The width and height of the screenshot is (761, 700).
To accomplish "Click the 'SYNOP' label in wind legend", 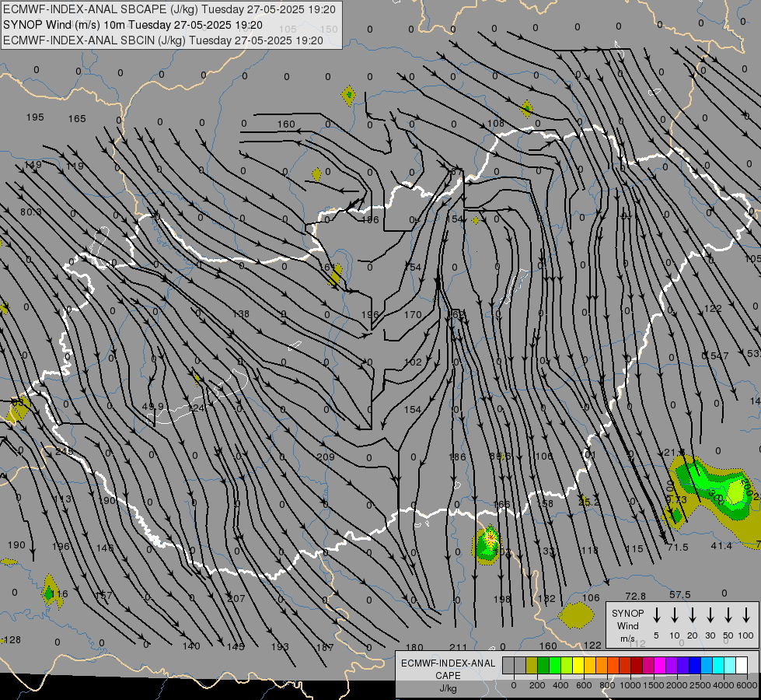I will (627, 613).
